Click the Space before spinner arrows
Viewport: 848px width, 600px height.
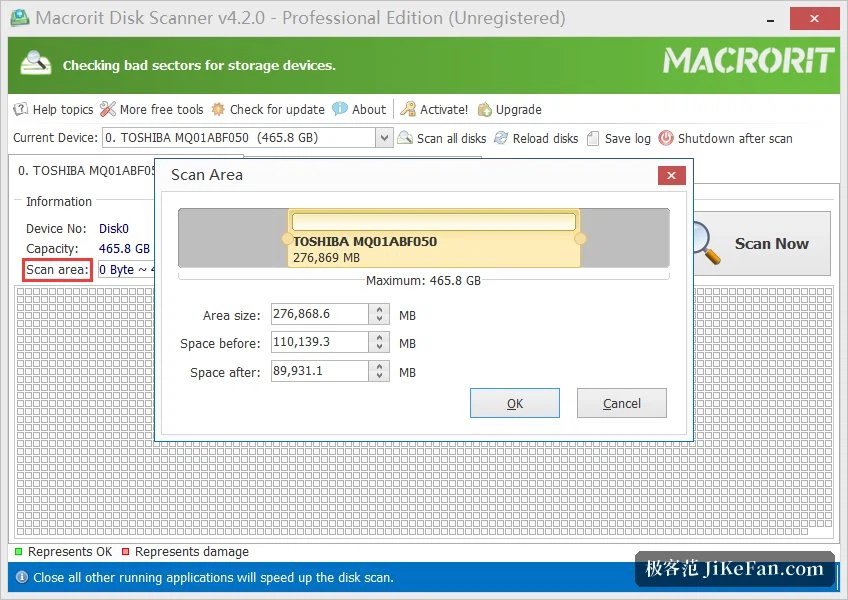pyautogui.click(x=379, y=342)
